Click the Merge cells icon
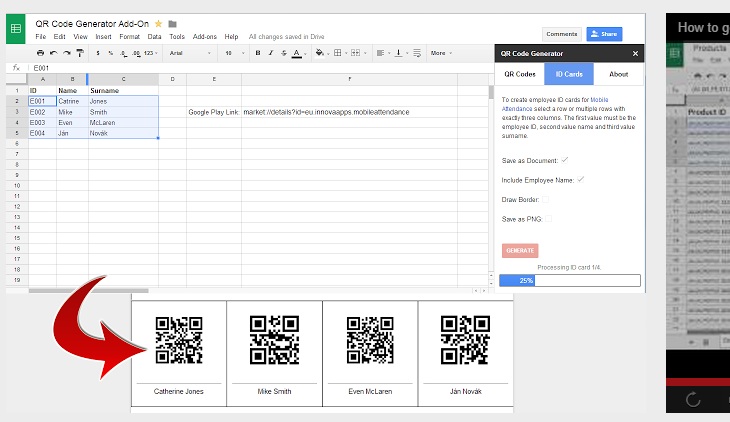Image resolution: width=730 pixels, height=422 pixels. tap(356, 53)
